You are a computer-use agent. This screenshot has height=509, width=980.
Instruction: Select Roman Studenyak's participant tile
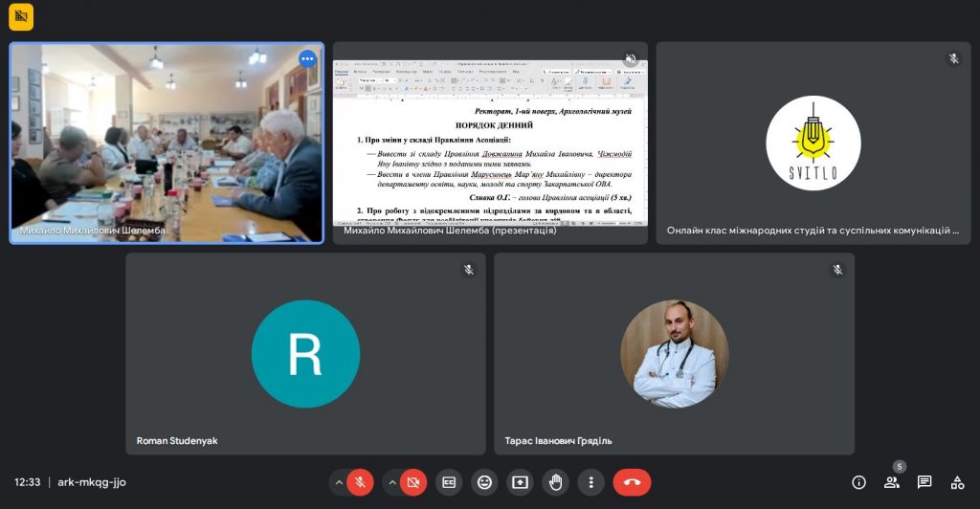pos(305,353)
